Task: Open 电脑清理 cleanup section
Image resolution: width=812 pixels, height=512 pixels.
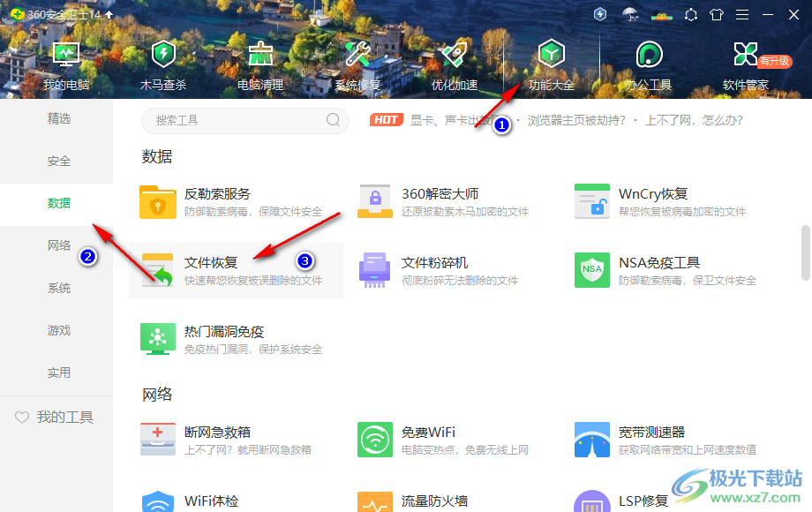Action: [260, 66]
